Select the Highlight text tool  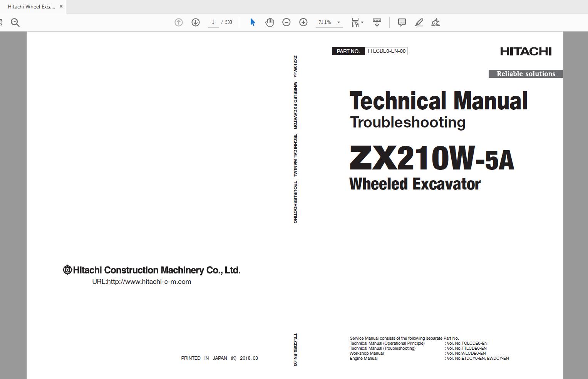(x=418, y=22)
